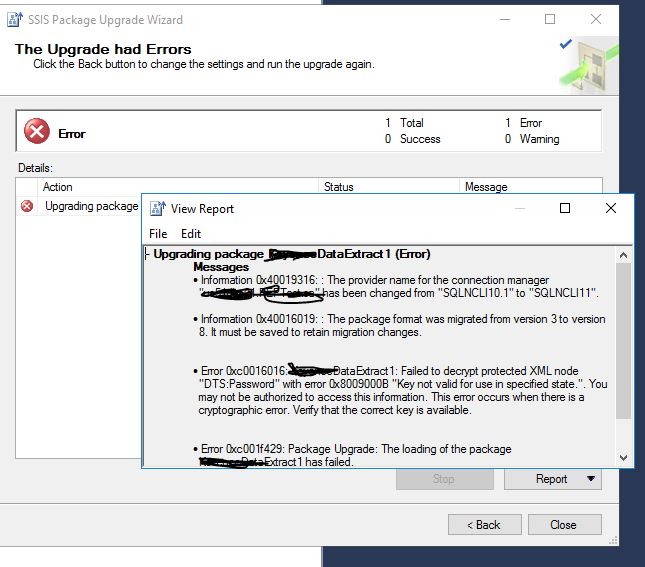Click the SSIS Package Upgrade Wizard title icon
Screen dimensions: 645x567
click(15, 19)
